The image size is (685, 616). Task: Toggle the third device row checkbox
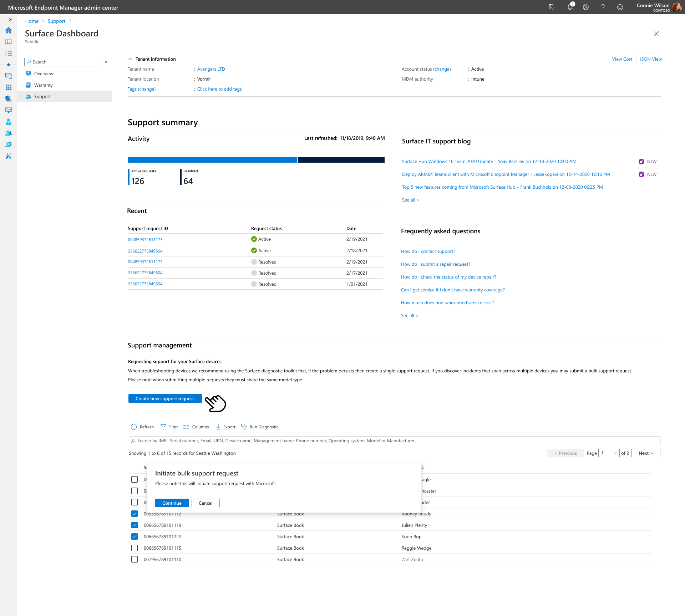click(x=135, y=502)
